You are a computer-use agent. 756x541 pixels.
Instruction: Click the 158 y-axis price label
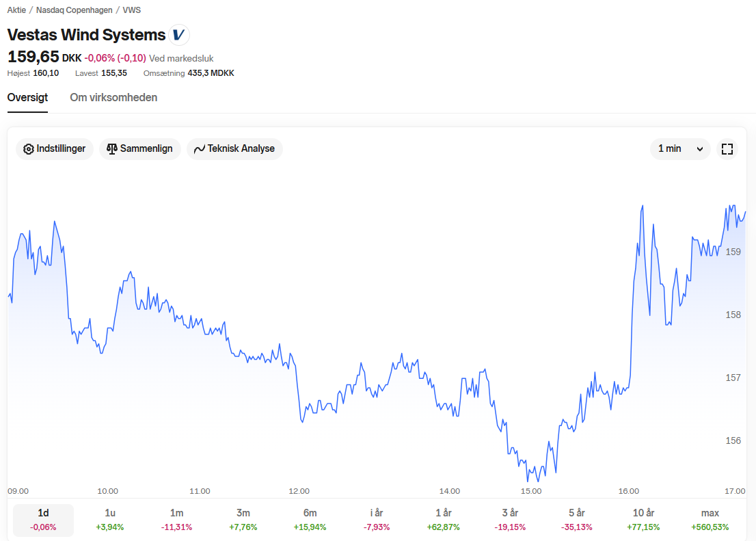coord(733,315)
